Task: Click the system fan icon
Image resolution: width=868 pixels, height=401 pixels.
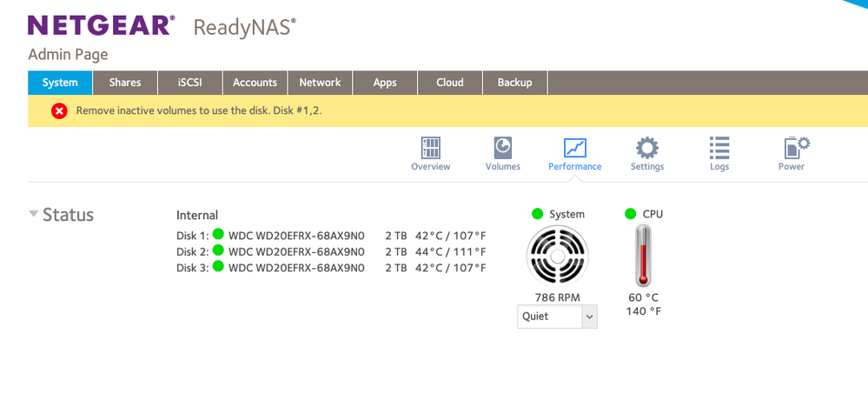Action: [557, 258]
